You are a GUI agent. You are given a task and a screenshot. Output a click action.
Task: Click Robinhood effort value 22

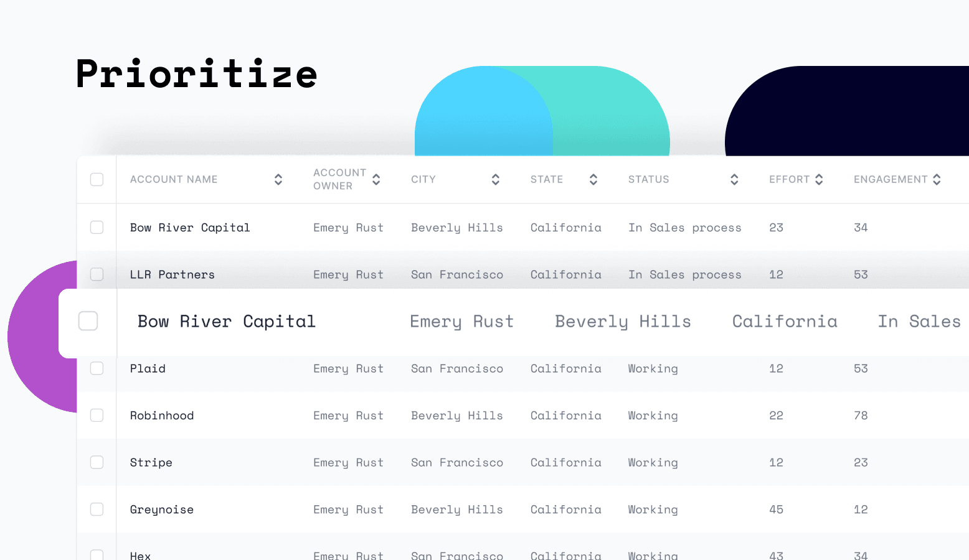coord(776,415)
